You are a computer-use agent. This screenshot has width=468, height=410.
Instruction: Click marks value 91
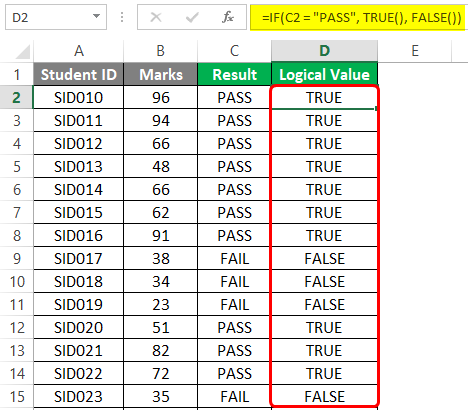click(161, 235)
